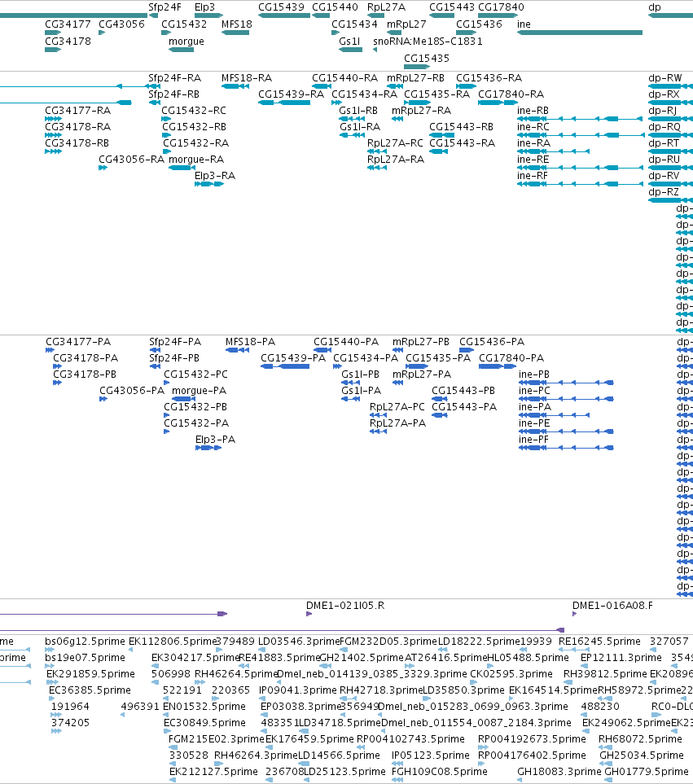
Task: Select transcript Gs1l-RB
Action: [358, 111]
